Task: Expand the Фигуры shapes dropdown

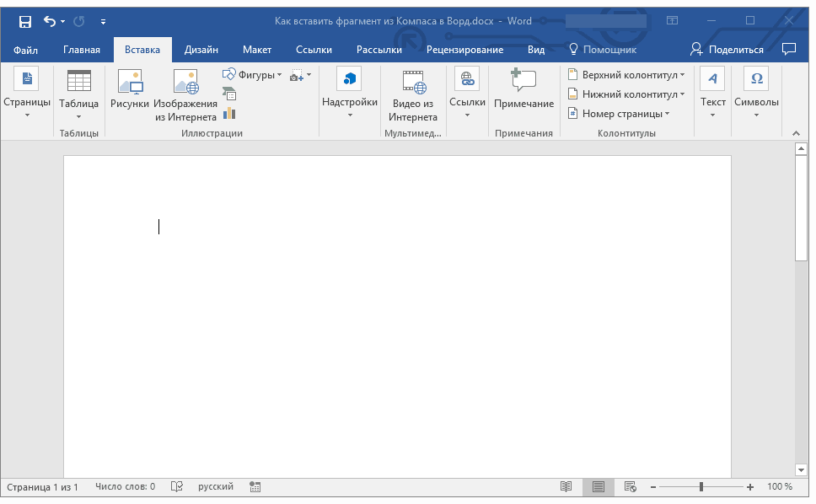Action: 253,75
